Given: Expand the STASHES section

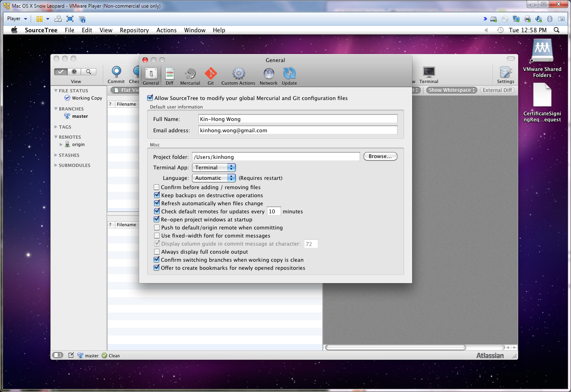Looking at the screenshot, I should 56,155.
